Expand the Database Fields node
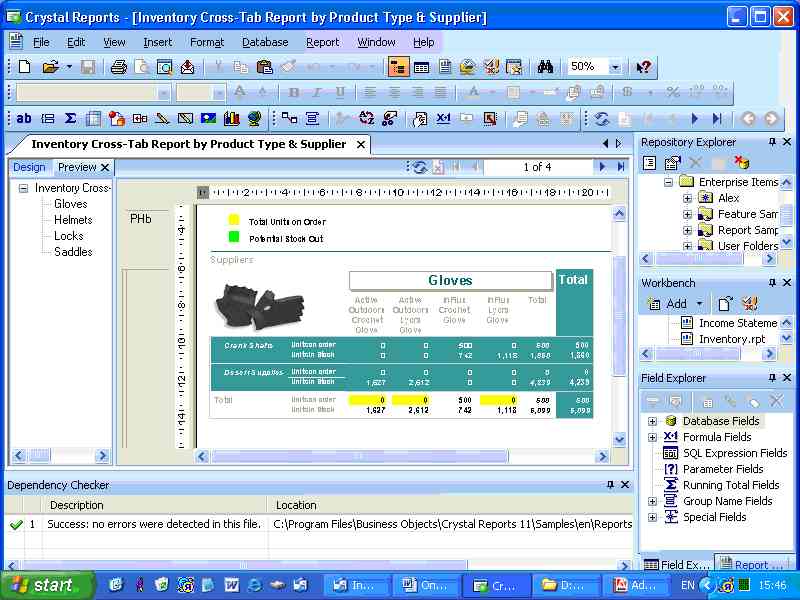 pyautogui.click(x=653, y=421)
